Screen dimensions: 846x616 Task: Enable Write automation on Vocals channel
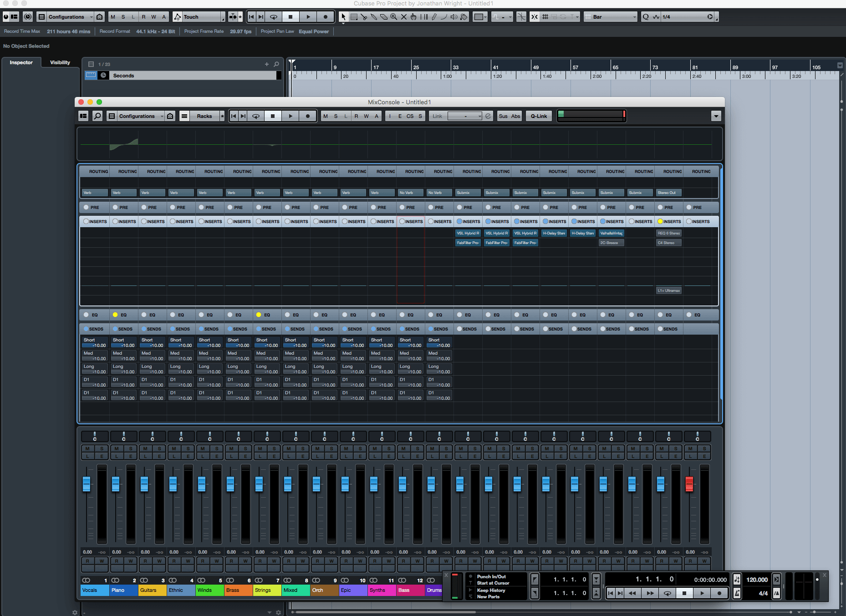point(102,561)
